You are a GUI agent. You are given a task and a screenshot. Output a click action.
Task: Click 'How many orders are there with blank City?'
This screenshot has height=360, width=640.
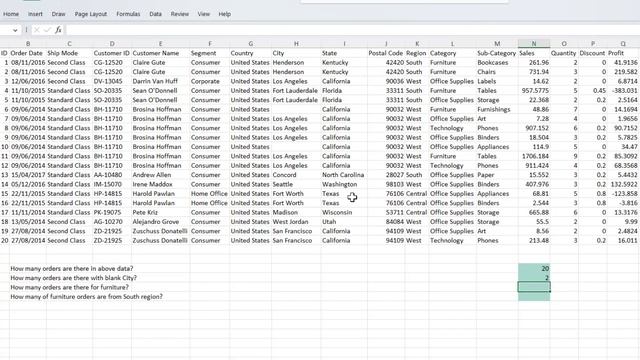coord(73,278)
